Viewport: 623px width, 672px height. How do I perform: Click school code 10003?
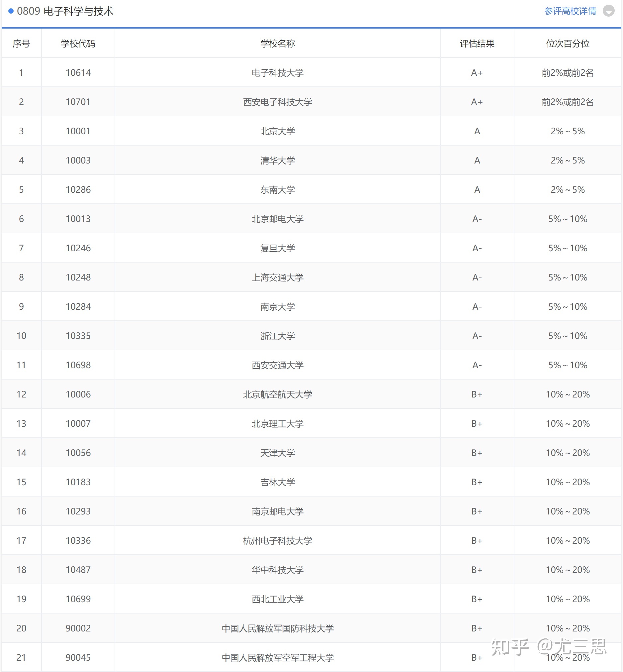[x=78, y=160]
